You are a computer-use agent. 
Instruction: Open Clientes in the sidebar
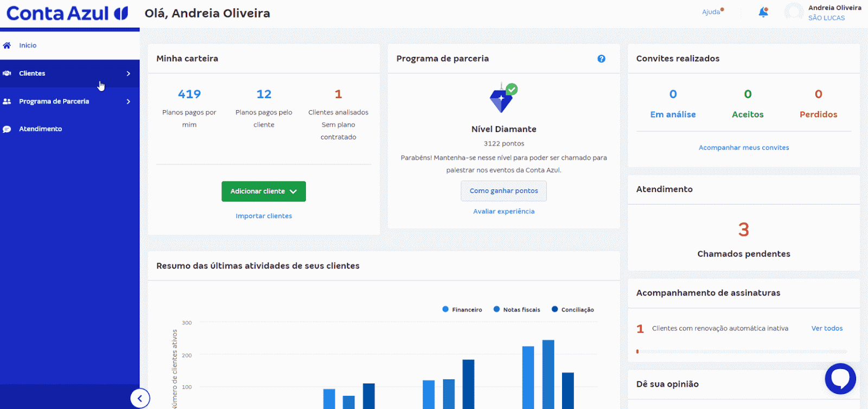70,73
